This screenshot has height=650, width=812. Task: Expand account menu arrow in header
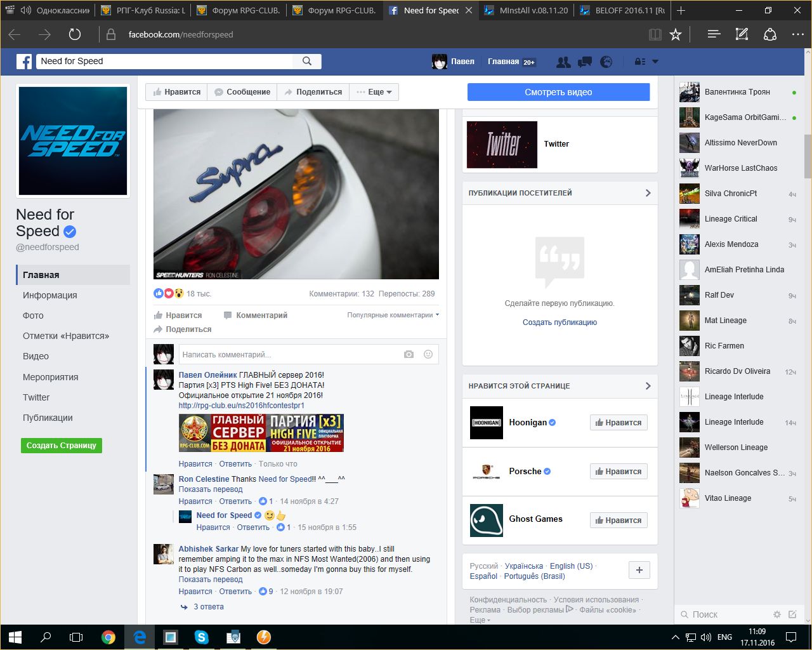pos(655,62)
